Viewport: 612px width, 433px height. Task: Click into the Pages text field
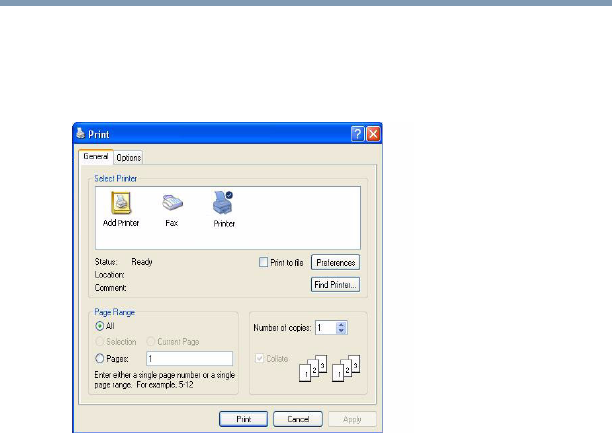(x=190, y=358)
